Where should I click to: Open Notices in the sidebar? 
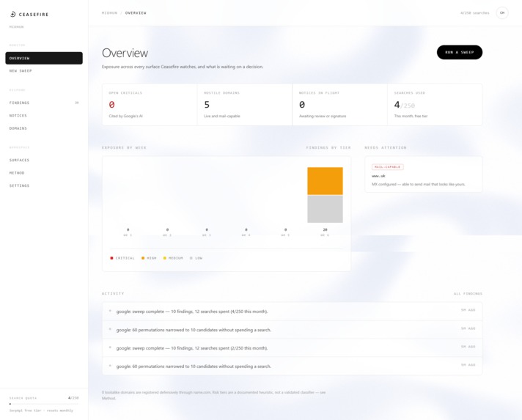point(44,116)
